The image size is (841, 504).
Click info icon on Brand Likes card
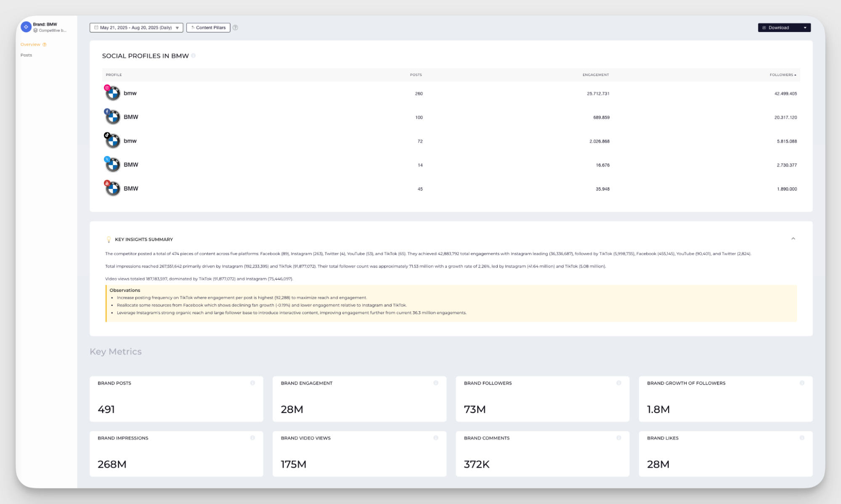coord(802,438)
